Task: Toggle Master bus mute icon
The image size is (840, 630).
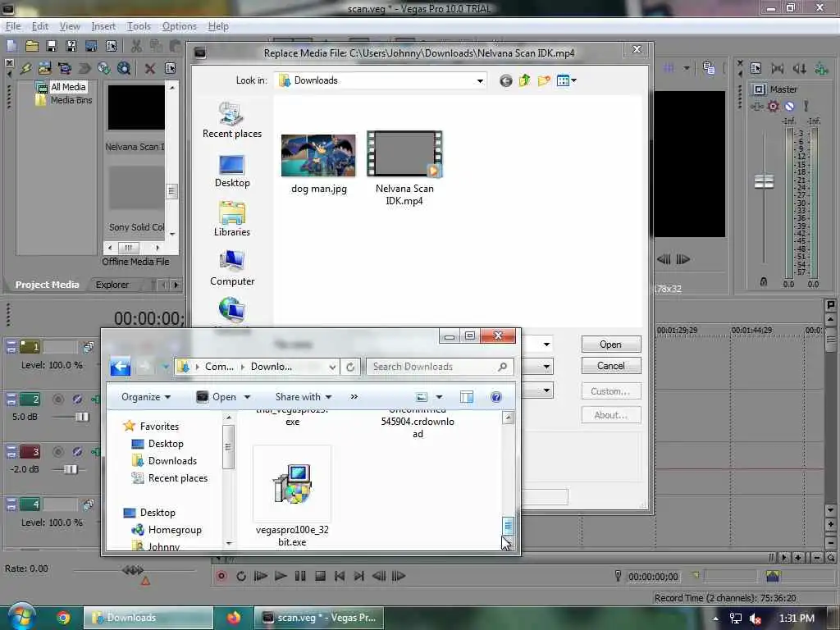Action: coord(789,106)
